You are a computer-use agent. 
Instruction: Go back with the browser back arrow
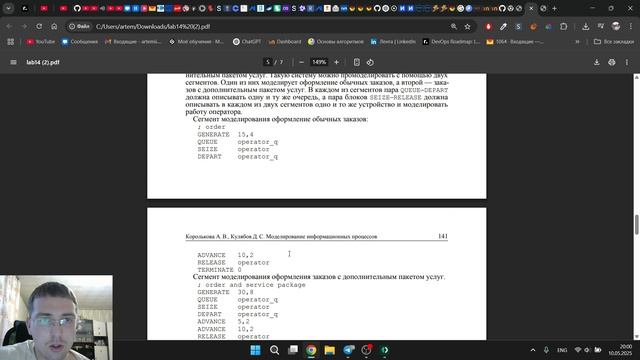point(9,27)
